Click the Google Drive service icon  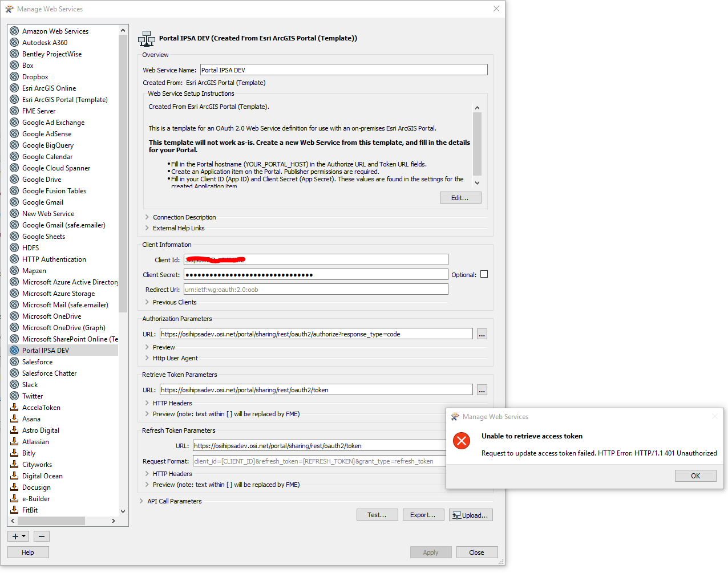(14, 179)
